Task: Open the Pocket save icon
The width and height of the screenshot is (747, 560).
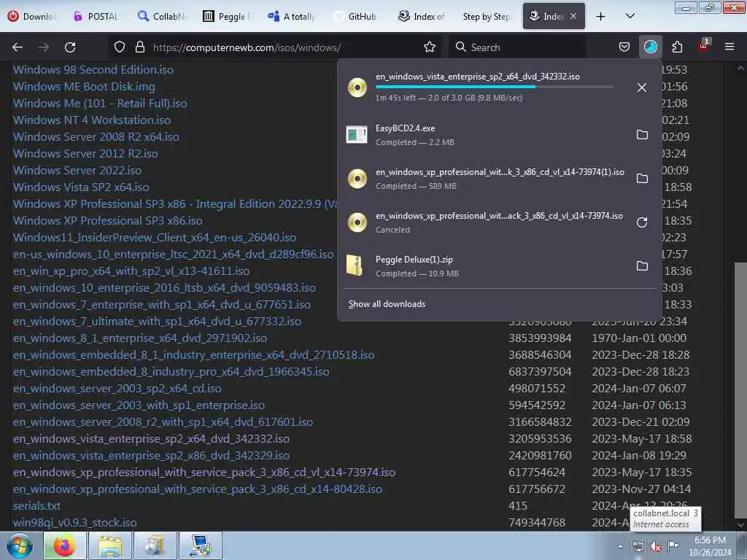Action: 624,47
